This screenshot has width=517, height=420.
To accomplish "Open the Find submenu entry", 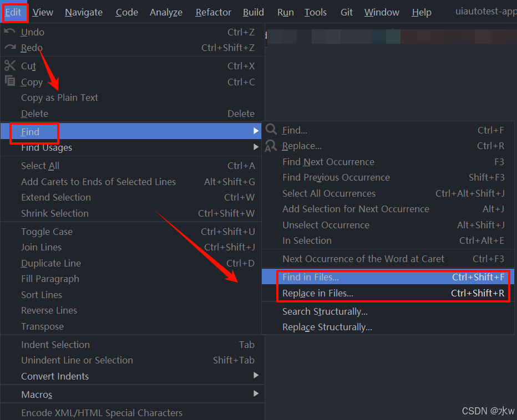I will point(131,131).
